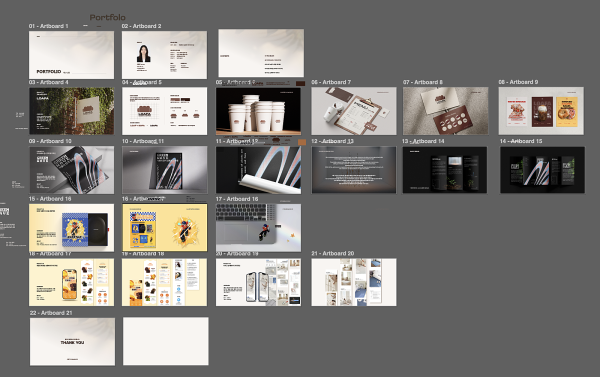Select the stamp card mockup artboard 07
The image size is (600, 377).
pyautogui.click(x=446, y=111)
